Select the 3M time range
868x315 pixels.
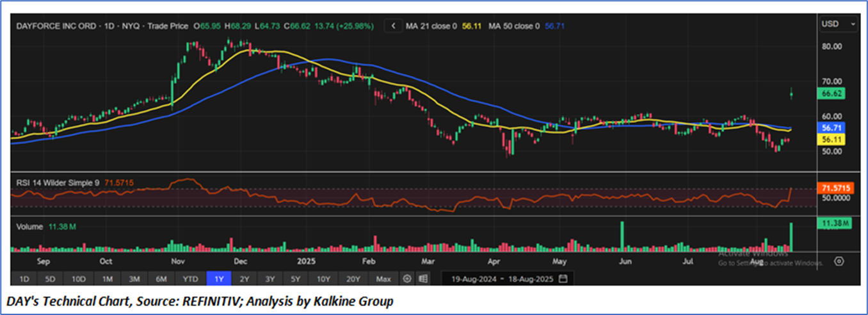tap(134, 279)
